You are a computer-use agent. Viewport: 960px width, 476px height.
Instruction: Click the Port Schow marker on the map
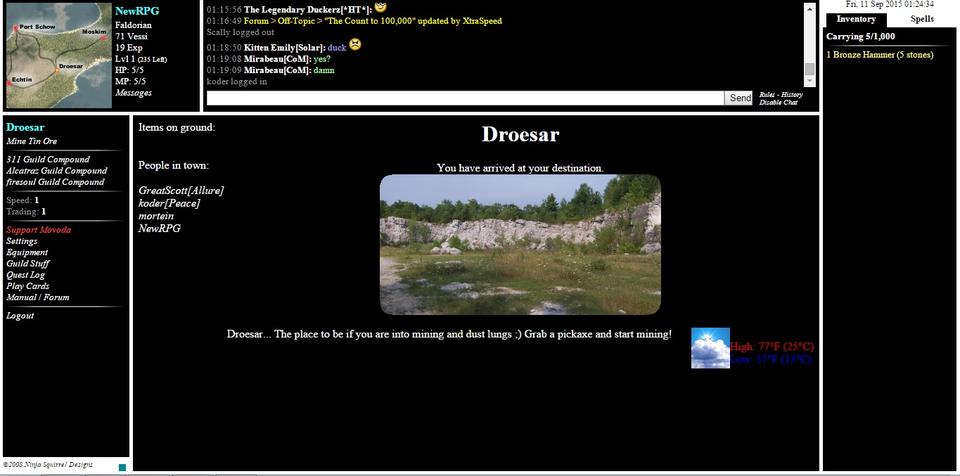point(14,28)
